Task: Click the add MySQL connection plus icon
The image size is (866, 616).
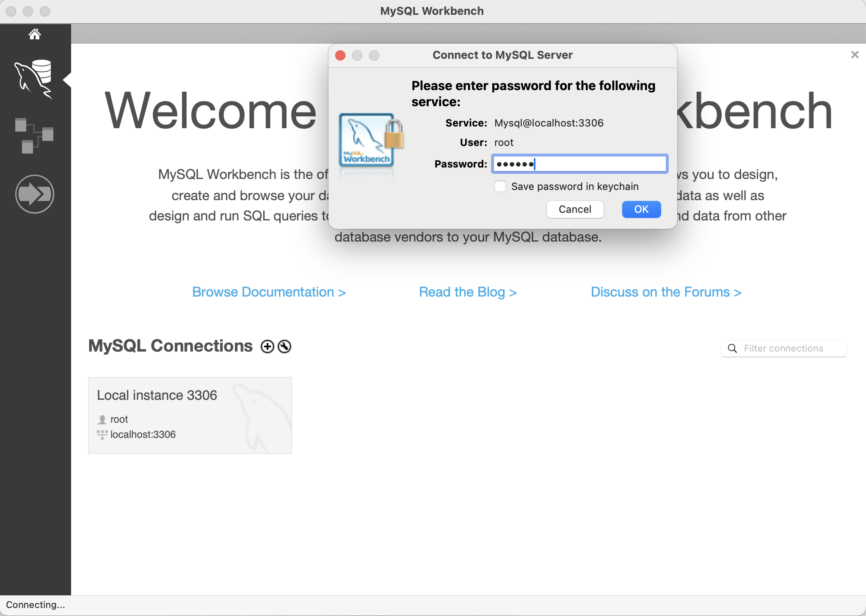Action: (267, 346)
